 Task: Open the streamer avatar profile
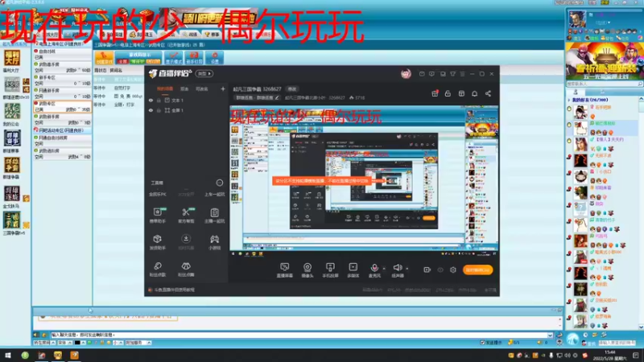[406, 73]
